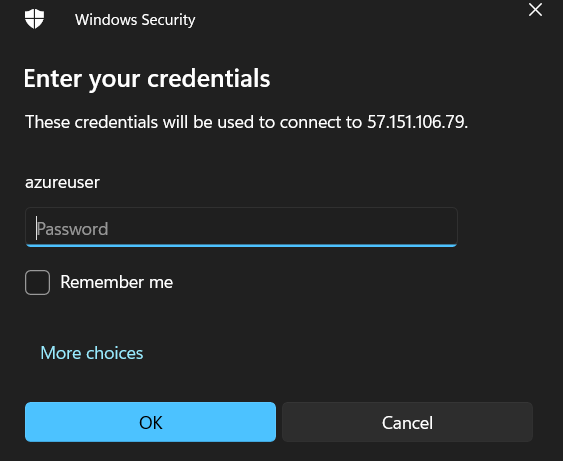Click the gray Password placeholder text
The image size is (563, 461).
click(x=72, y=229)
